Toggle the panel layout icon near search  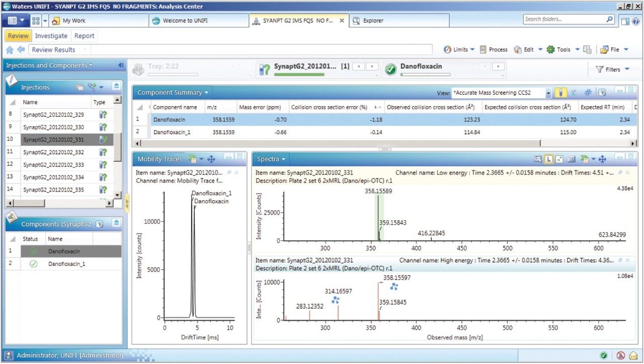tap(624, 21)
